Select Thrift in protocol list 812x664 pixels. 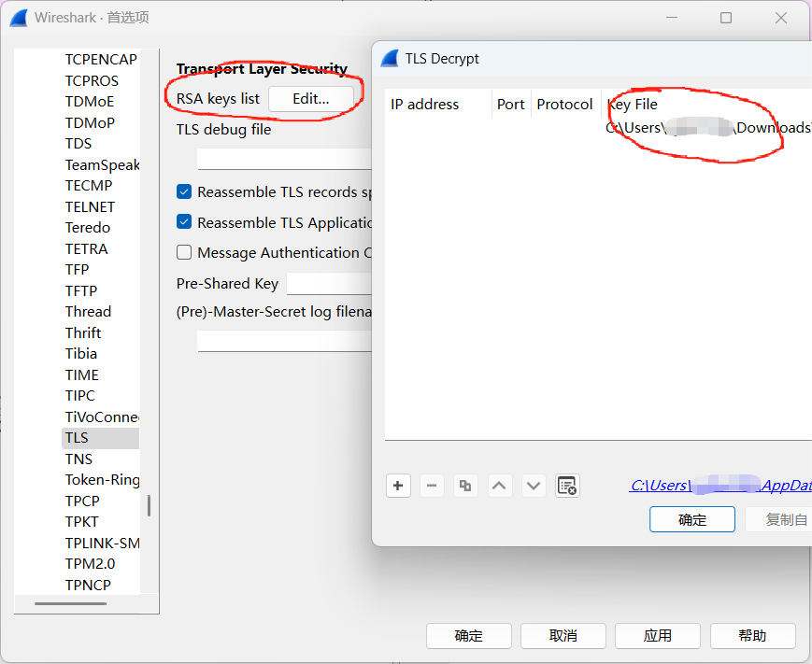83,332
